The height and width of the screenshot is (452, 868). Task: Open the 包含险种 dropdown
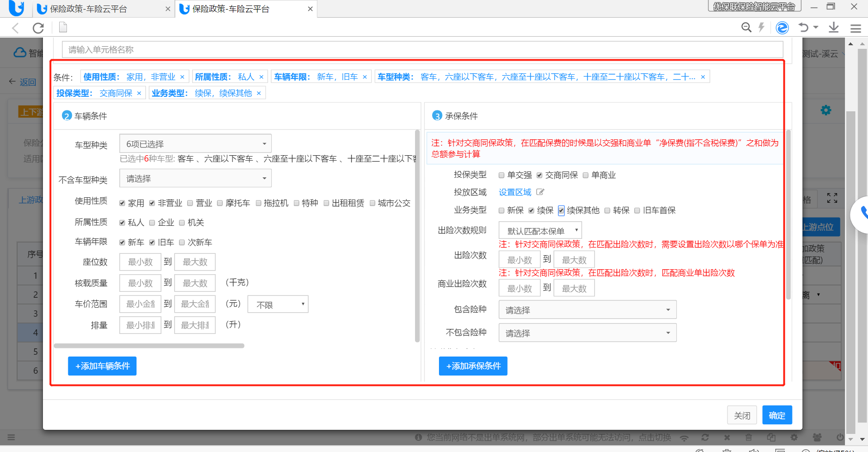pos(588,310)
